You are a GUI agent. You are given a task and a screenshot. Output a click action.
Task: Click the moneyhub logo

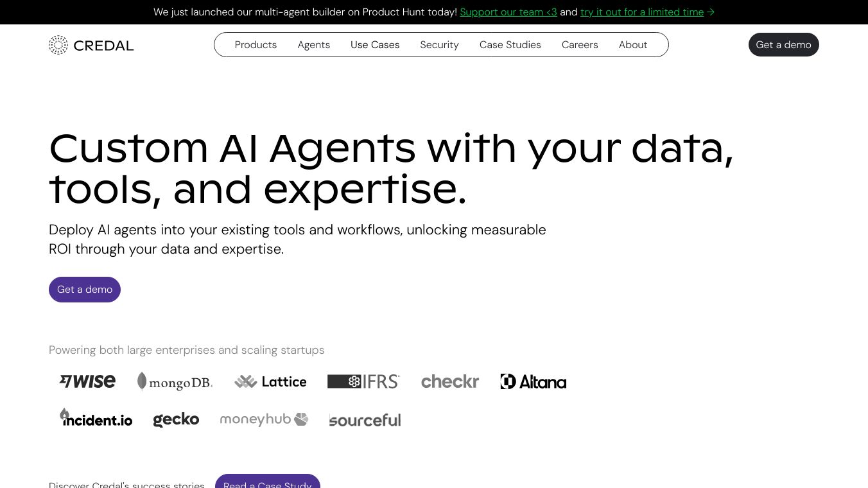pyautogui.click(x=264, y=419)
